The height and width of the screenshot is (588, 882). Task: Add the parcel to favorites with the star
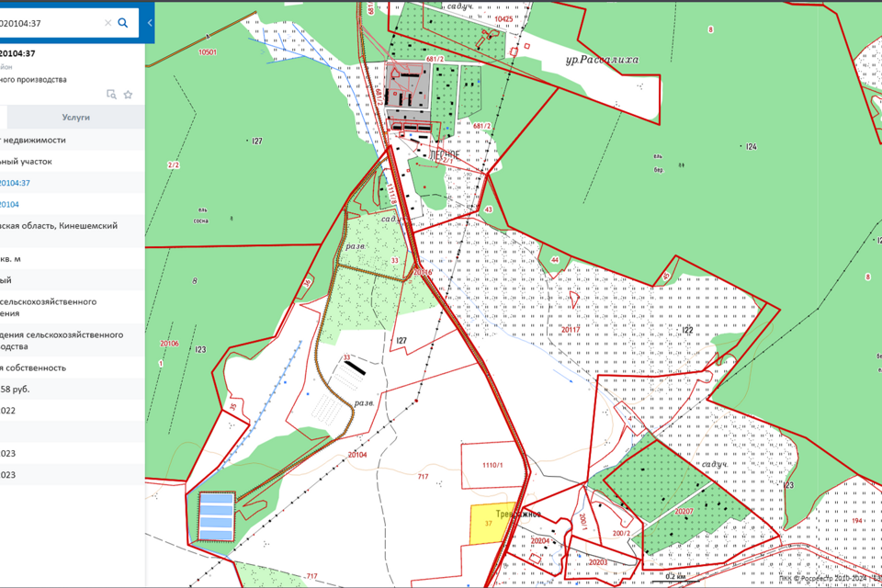[128, 95]
